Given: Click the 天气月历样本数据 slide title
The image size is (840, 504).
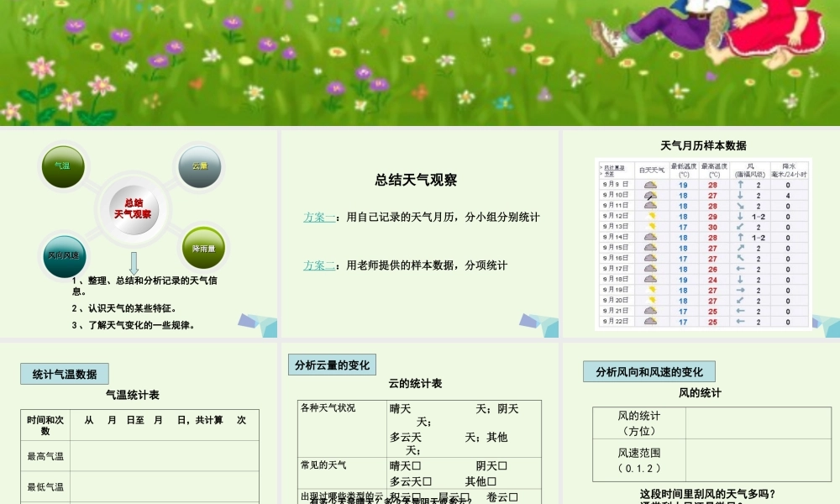Looking at the screenshot, I should click(703, 145).
